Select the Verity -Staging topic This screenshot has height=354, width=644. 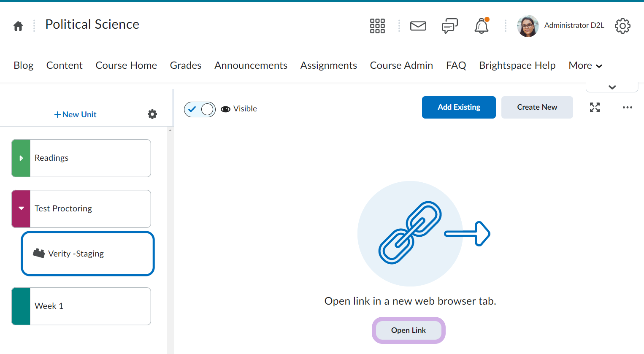pyautogui.click(x=88, y=254)
